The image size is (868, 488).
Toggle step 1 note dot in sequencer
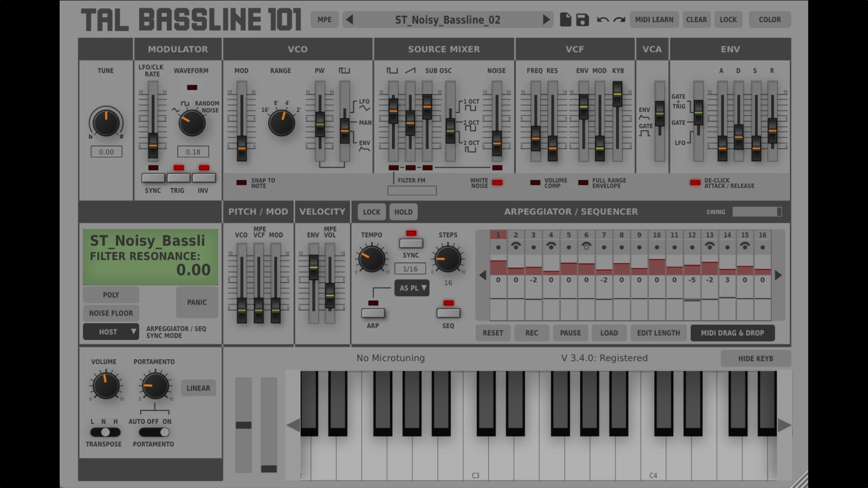point(498,248)
